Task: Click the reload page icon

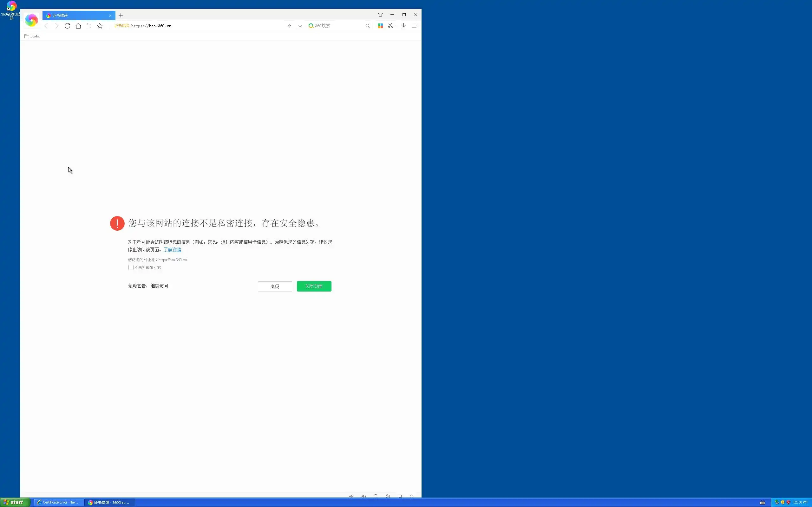Action: (x=68, y=26)
